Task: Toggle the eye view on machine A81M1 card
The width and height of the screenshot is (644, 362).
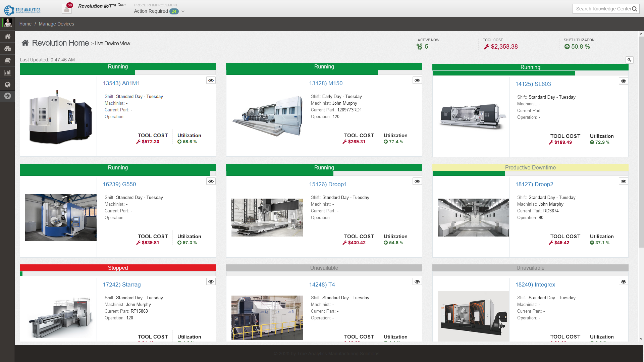Action: pos(211,81)
